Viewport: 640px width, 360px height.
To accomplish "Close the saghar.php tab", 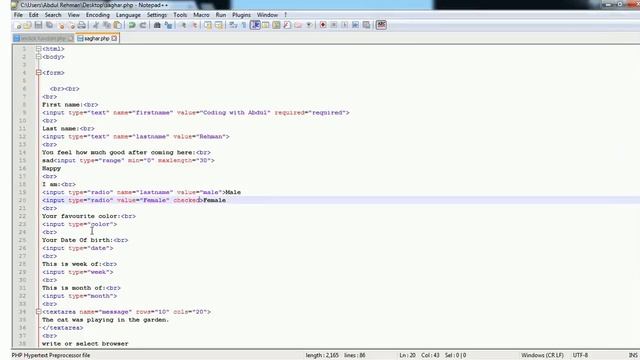I will tap(114, 38).
